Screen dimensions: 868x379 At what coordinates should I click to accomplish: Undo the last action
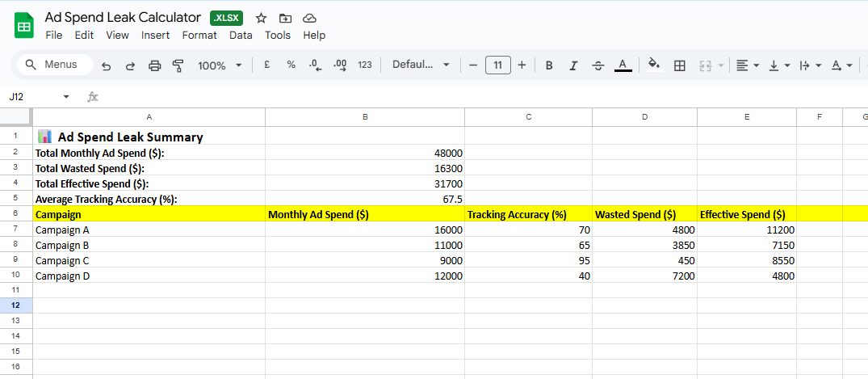click(107, 66)
